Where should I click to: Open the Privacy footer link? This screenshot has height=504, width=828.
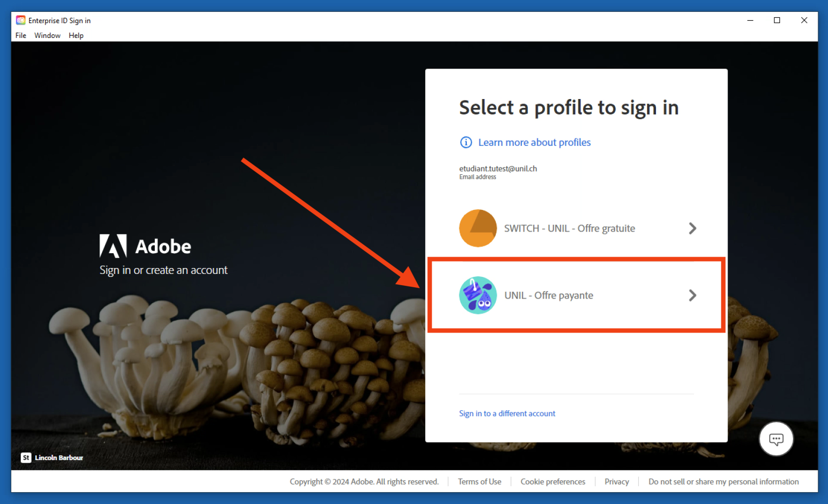[x=617, y=481]
